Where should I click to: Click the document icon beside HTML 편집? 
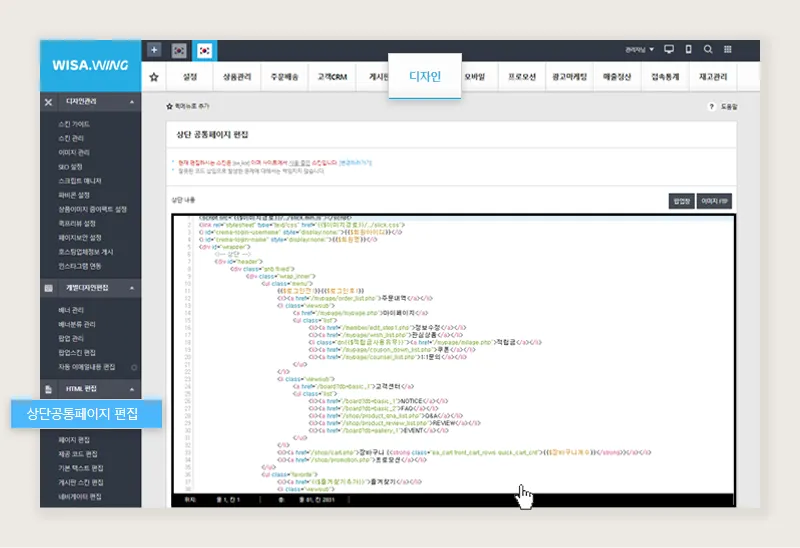[x=48, y=389]
